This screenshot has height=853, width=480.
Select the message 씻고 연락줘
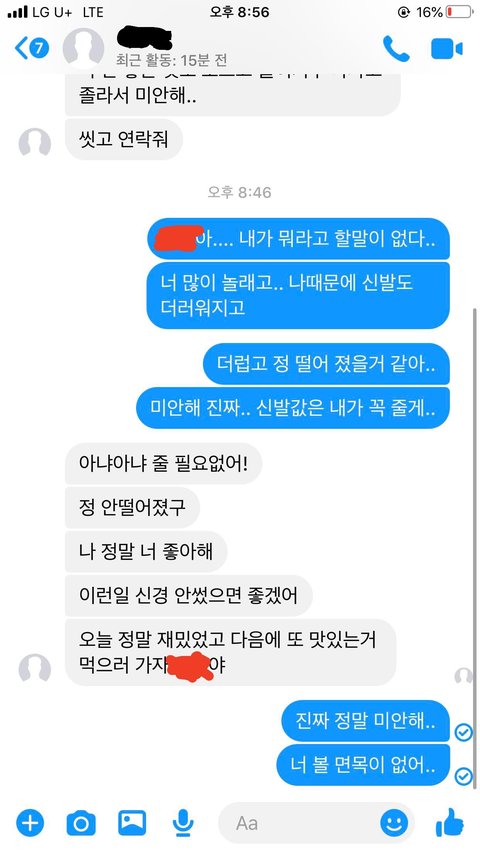[124, 139]
